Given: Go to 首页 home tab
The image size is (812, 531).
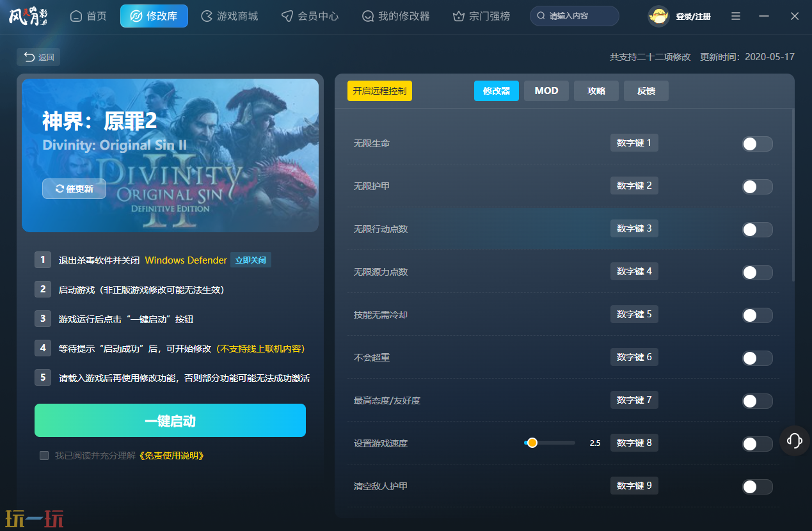Looking at the screenshot, I should (x=88, y=16).
